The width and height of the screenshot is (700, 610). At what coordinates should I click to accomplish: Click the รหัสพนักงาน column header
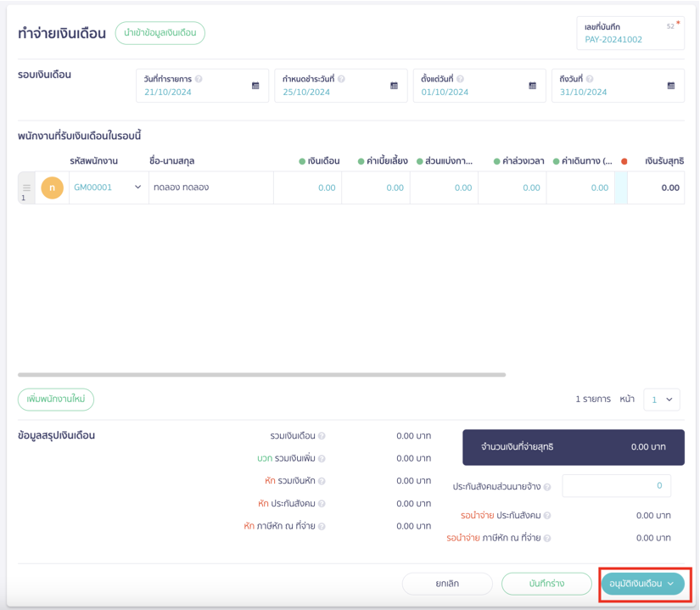(93, 161)
